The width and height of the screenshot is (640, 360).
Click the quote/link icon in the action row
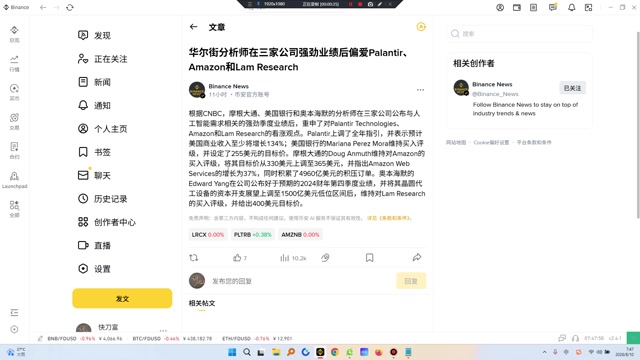pos(325,258)
